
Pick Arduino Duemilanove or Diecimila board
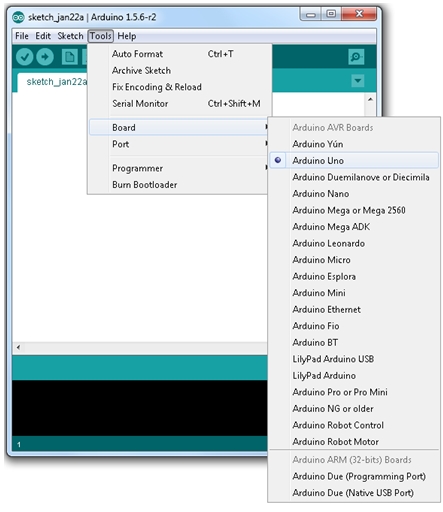pyautogui.click(x=354, y=177)
